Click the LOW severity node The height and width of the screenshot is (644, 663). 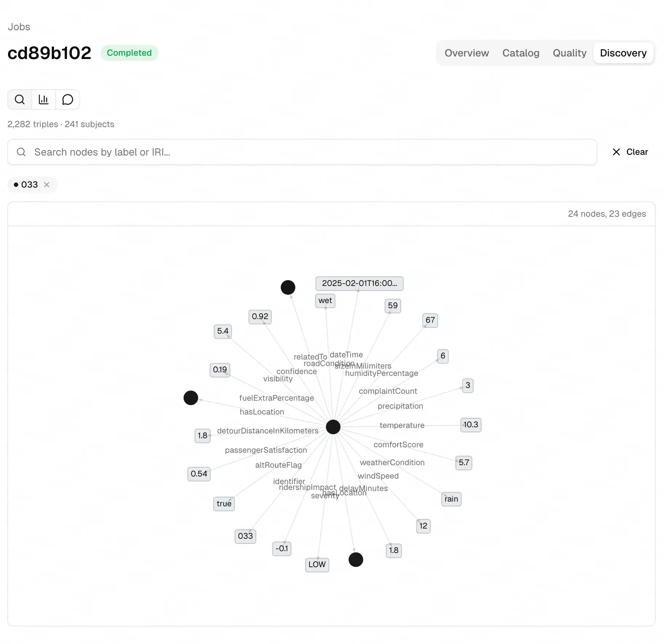click(x=317, y=565)
